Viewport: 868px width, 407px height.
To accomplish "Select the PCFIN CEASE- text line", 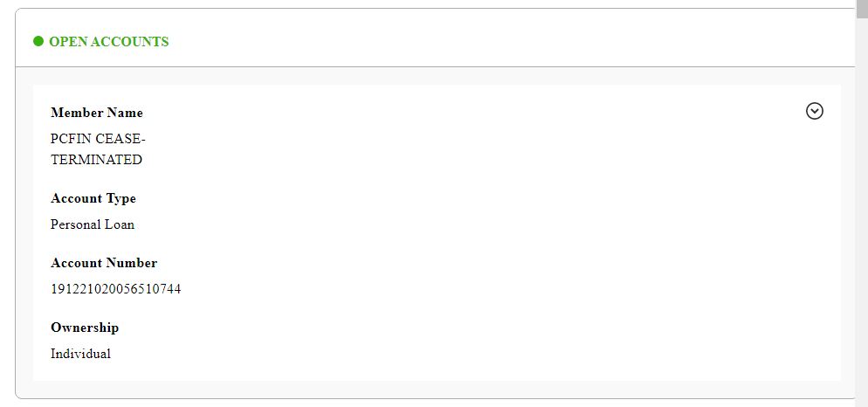I will 98,139.
